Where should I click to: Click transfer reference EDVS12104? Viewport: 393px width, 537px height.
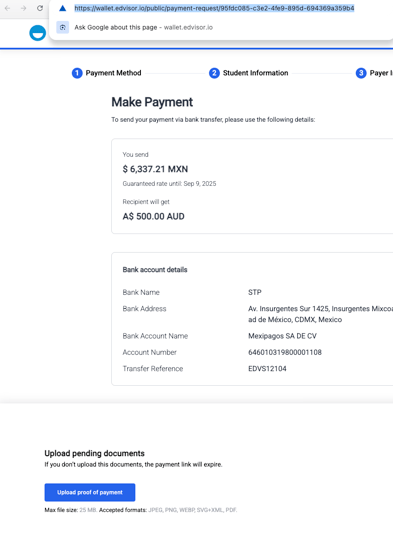click(x=267, y=369)
